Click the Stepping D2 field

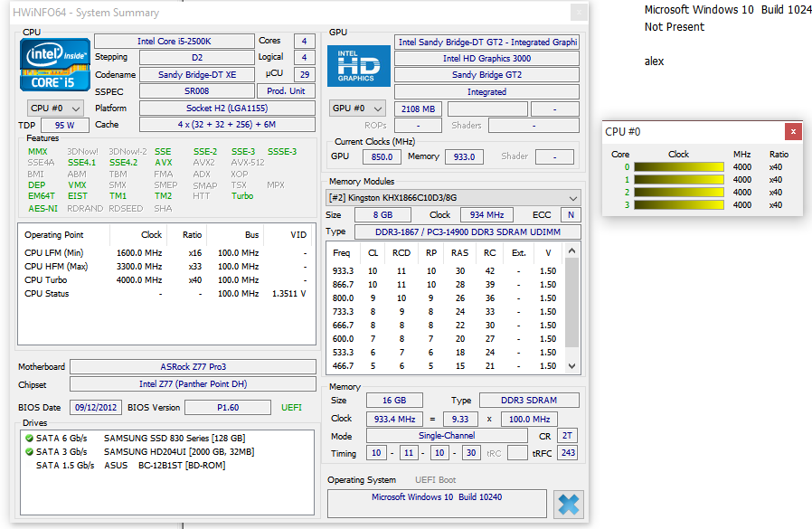pyautogui.click(x=197, y=58)
